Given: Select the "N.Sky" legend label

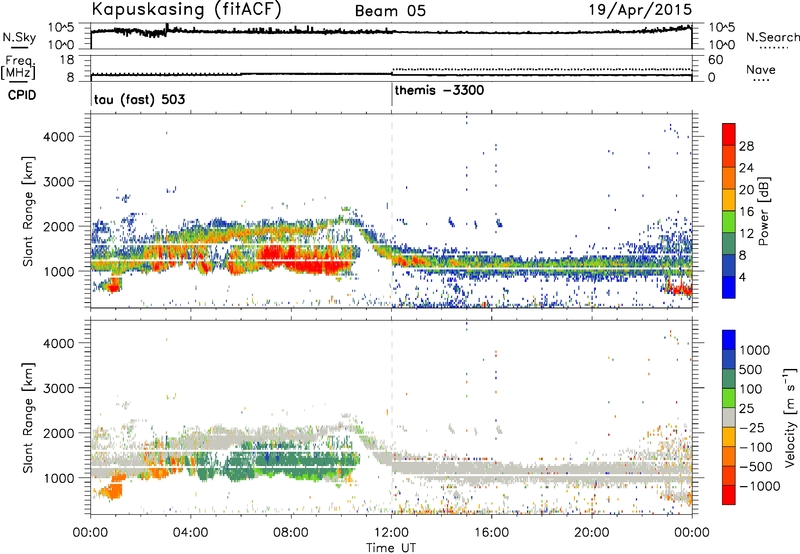Looking at the screenshot, I should 19,38.
